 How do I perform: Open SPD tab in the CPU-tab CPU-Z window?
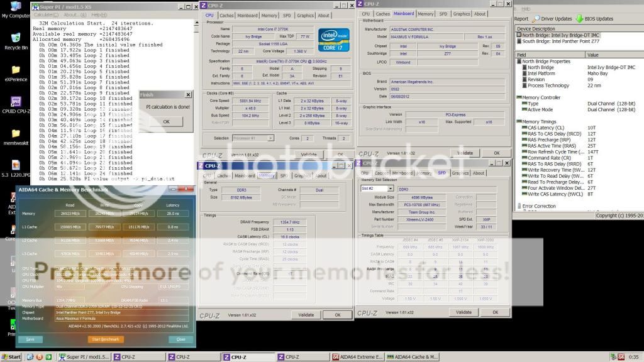(287, 15)
